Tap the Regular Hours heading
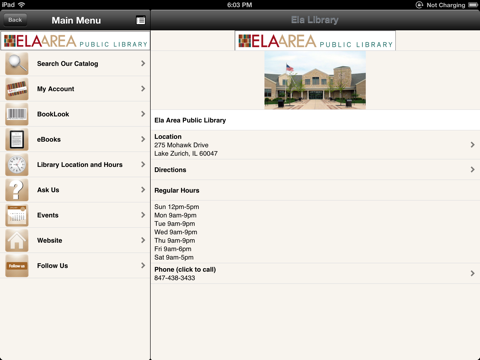This screenshot has width=480, height=360. click(177, 190)
